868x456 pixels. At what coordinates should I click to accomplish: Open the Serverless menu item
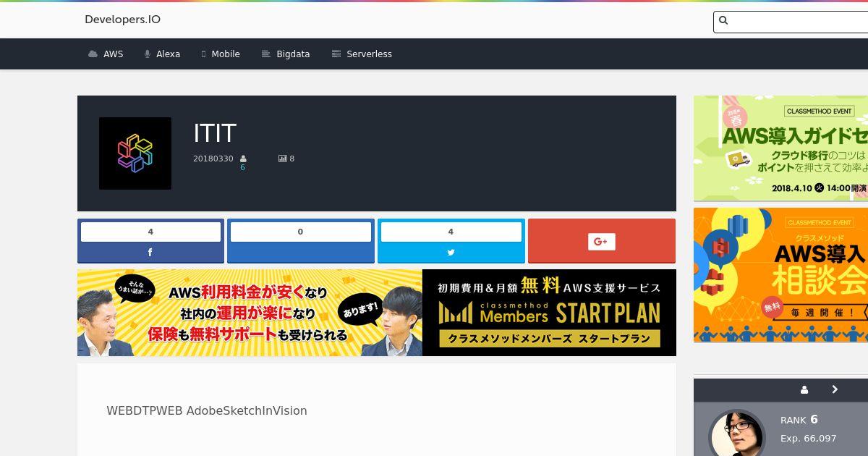tap(362, 54)
